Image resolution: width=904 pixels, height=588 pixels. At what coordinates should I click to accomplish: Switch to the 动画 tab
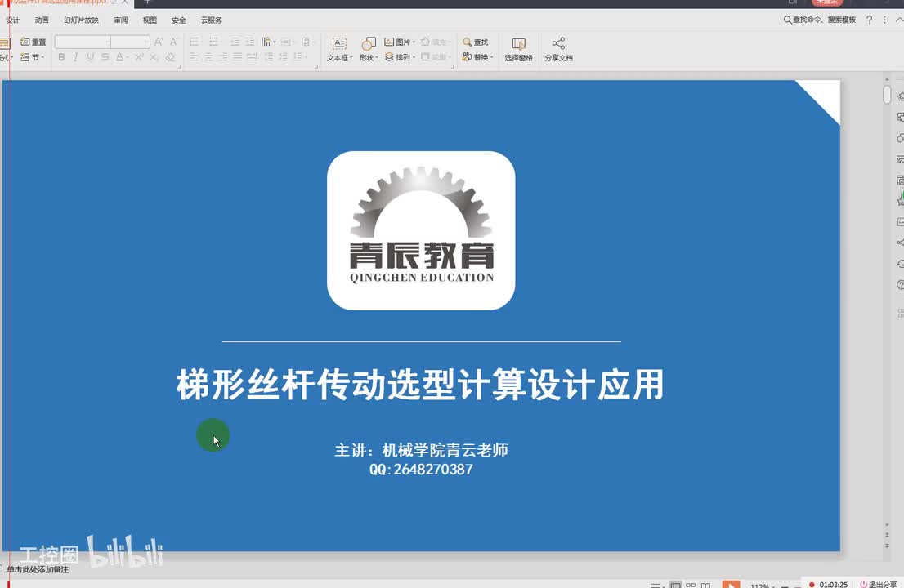(42, 20)
